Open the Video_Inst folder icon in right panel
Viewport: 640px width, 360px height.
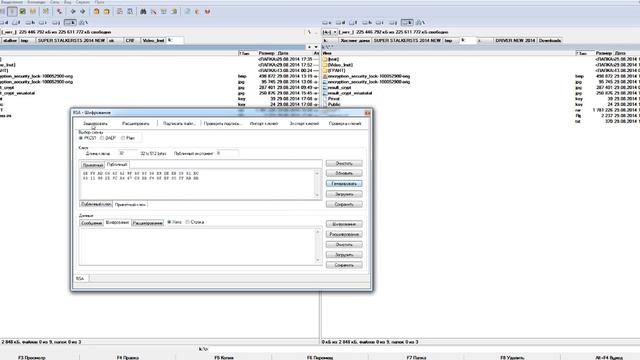325,65
